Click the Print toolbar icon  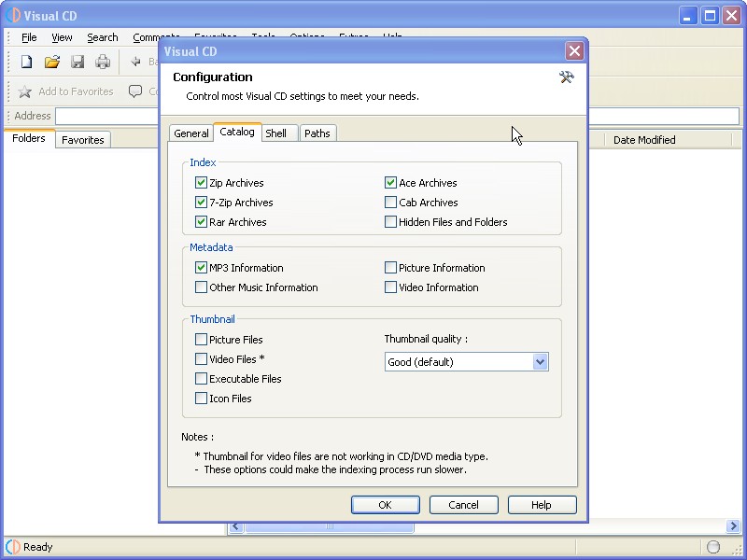103,62
